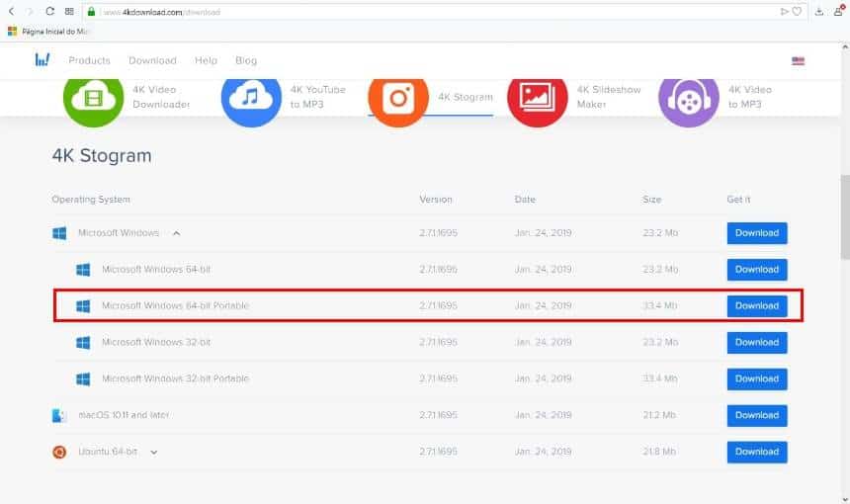Click the 'Version' column header
The height and width of the screenshot is (504, 850).
tap(435, 200)
